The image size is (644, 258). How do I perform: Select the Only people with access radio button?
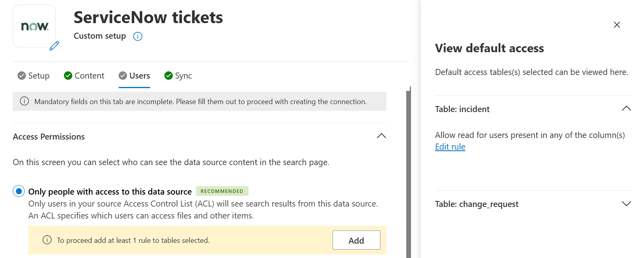19,191
